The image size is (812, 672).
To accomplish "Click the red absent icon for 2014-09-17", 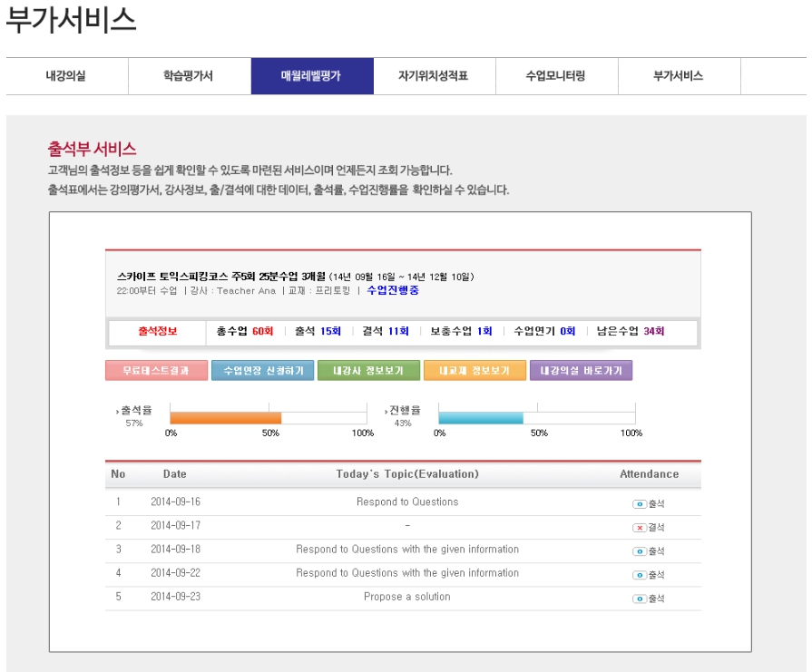I will tap(639, 527).
